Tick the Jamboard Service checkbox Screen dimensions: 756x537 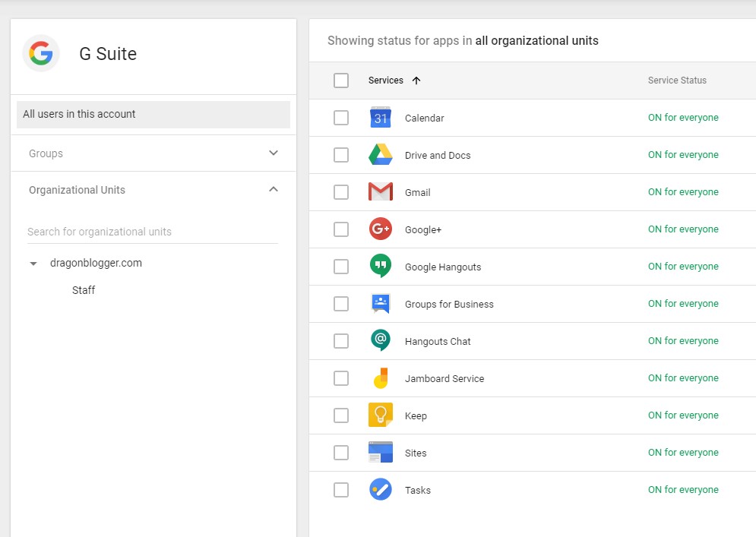pyautogui.click(x=341, y=378)
